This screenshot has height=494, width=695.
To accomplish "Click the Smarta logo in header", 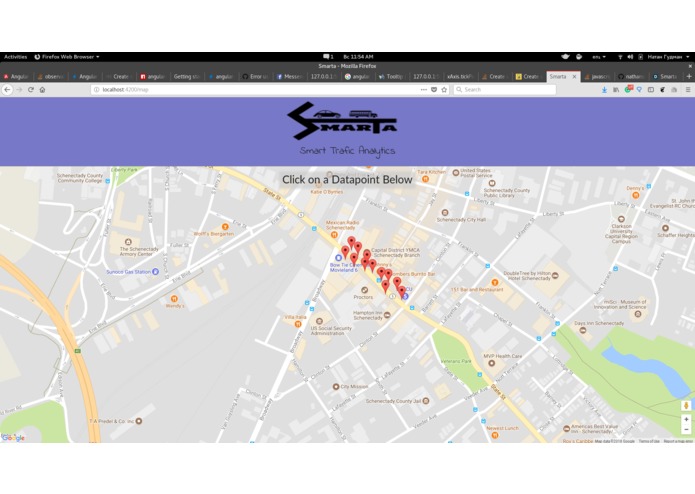I will [342, 121].
